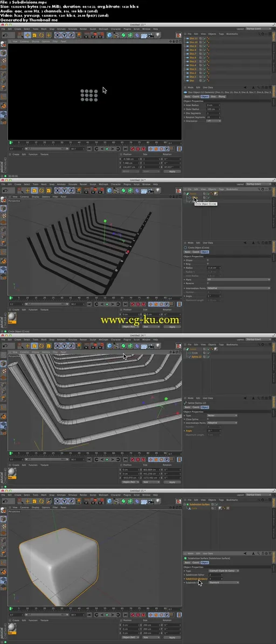Select material thumbnail in Untitled 15 window
276x644 pixels.
click(12, 627)
